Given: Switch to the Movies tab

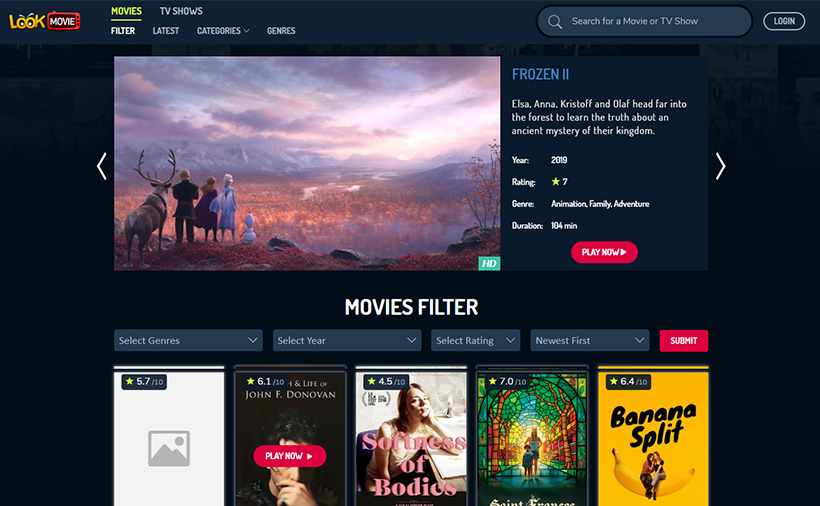Looking at the screenshot, I should click(x=126, y=11).
